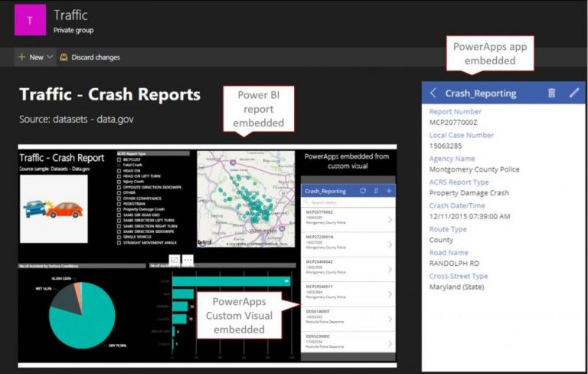
Task: Open DD5523000C record via its chevron
Action: click(x=390, y=343)
